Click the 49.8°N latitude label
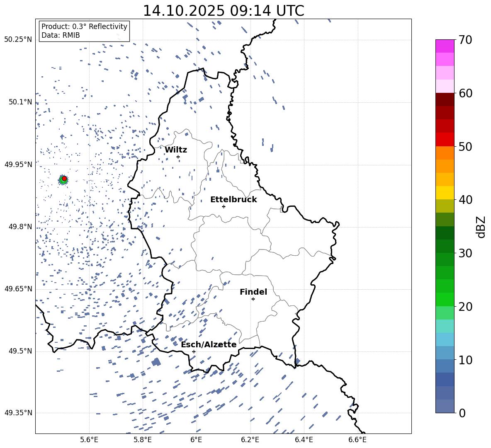Viewport: 491px width, 448px height. pyautogui.click(x=20, y=227)
